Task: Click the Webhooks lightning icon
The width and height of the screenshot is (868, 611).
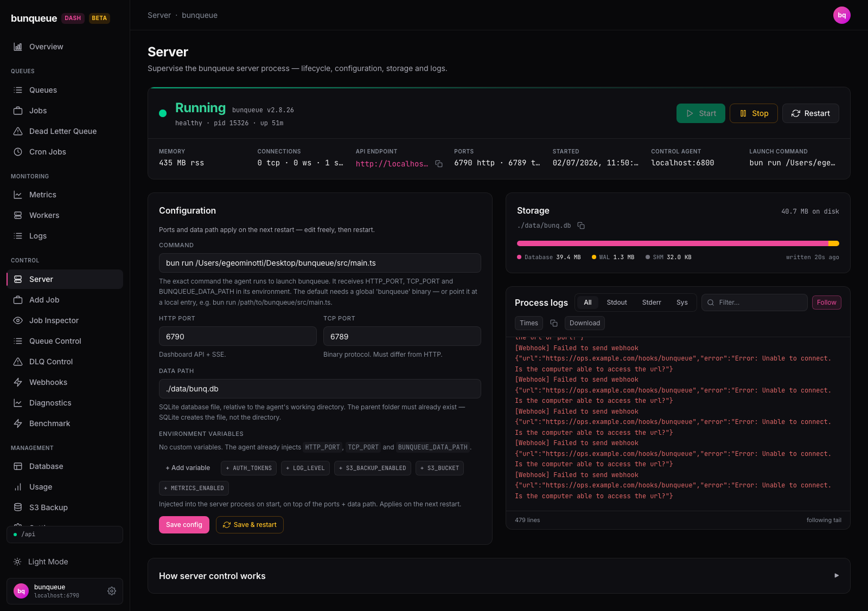Action: 18,382
